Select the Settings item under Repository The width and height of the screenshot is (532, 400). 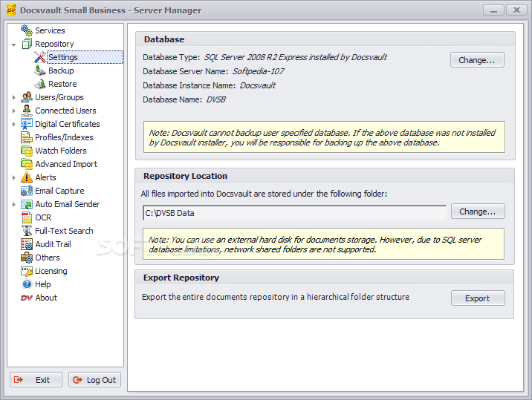click(85, 57)
